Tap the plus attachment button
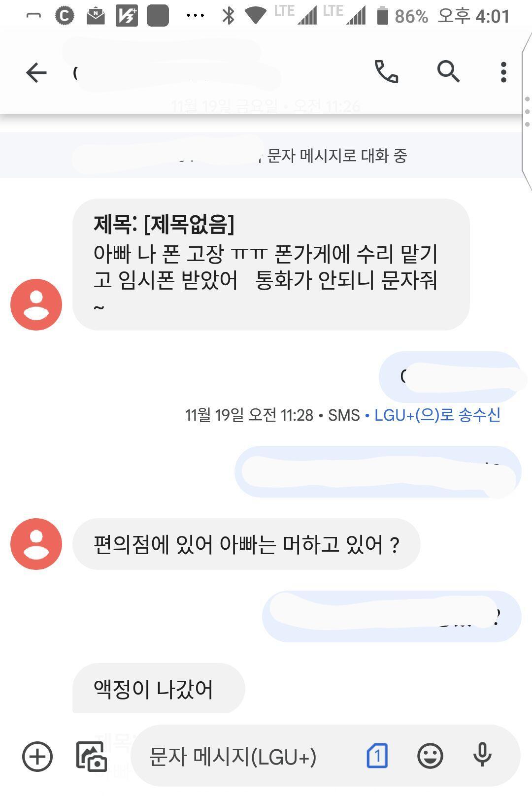 click(x=37, y=756)
